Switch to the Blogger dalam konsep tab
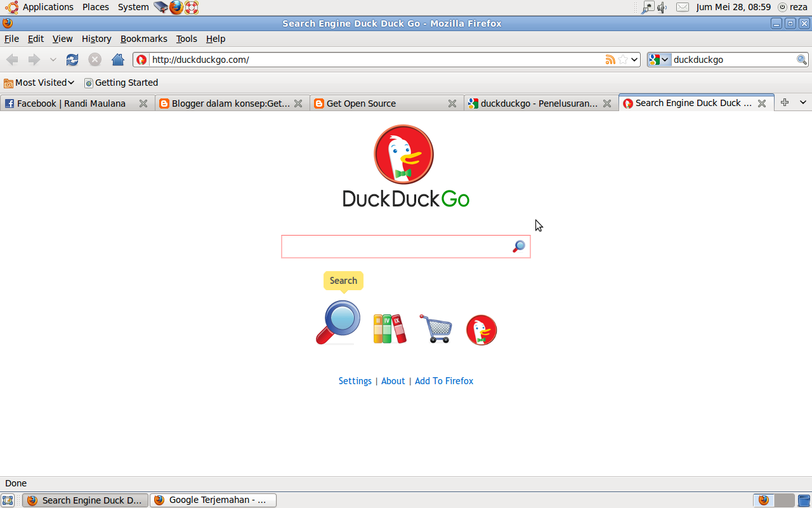 (231, 104)
